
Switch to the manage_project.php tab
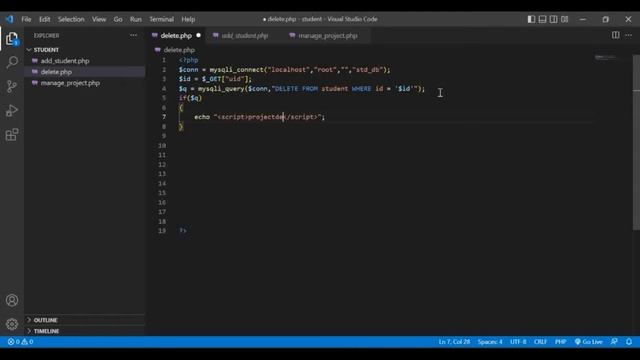pyautogui.click(x=327, y=36)
